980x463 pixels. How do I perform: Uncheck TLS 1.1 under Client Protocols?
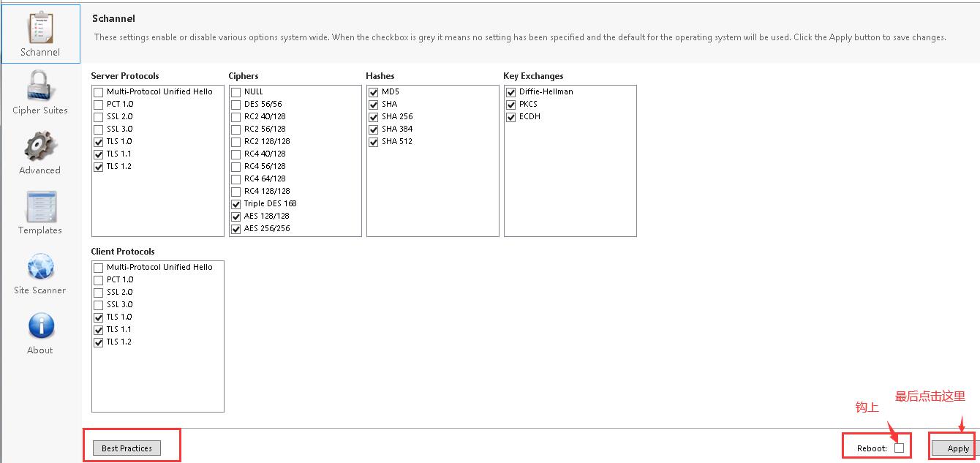click(x=98, y=330)
